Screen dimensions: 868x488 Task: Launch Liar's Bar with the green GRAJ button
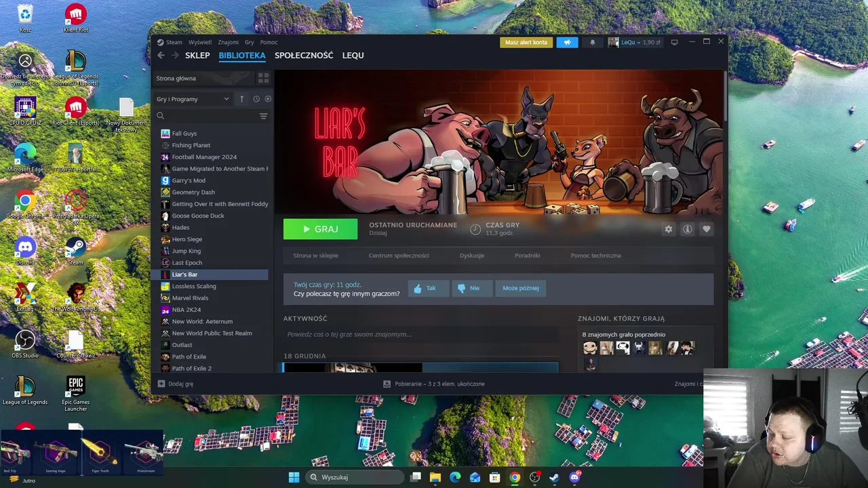320,229
